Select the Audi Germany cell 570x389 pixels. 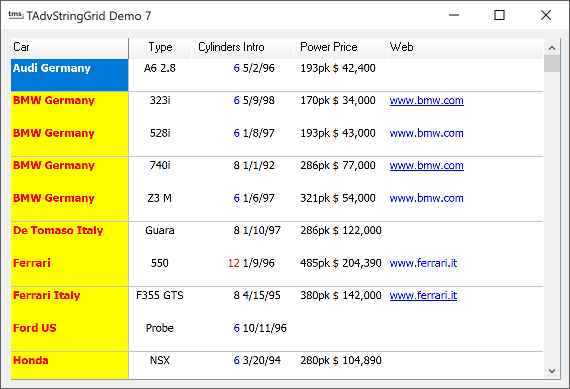pyautogui.click(x=69, y=75)
